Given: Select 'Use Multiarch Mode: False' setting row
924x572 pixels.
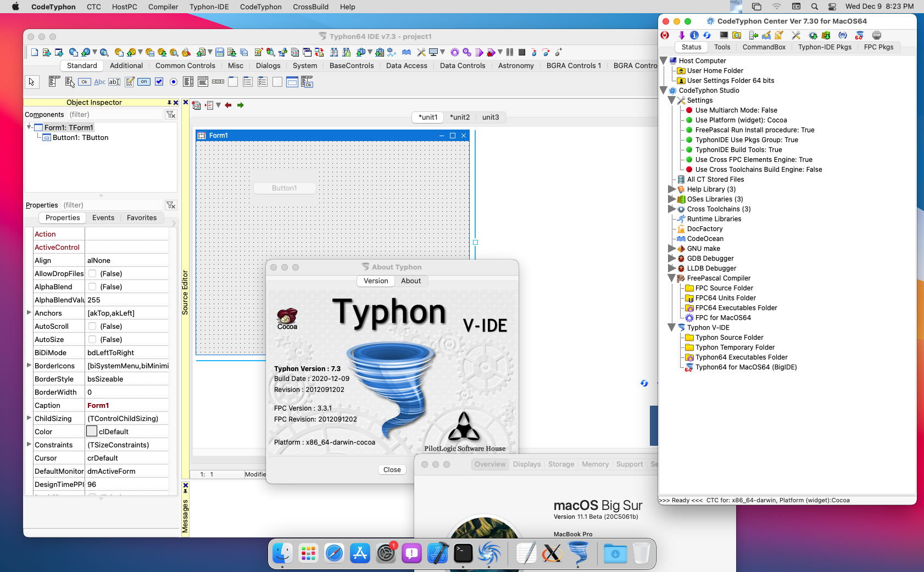Looking at the screenshot, I should pyautogui.click(x=736, y=110).
